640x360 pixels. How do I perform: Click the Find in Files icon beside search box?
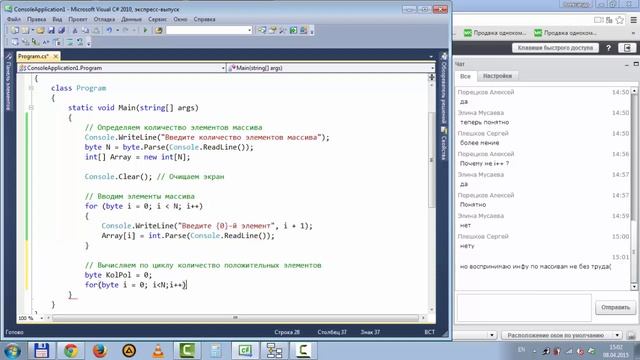pyautogui.click(x=159, y=30)
